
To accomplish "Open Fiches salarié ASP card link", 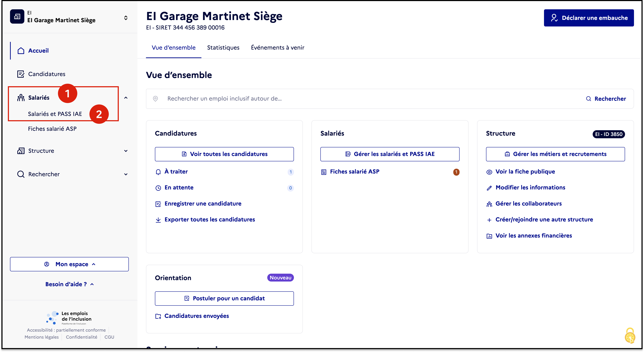I will pyautogui.click(x=355, y=172).
